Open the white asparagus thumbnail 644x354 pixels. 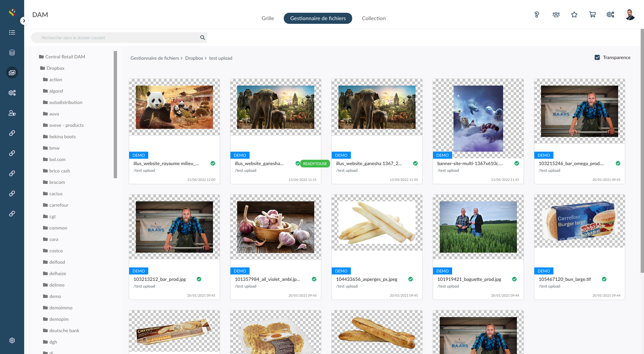tap(377, 223)
